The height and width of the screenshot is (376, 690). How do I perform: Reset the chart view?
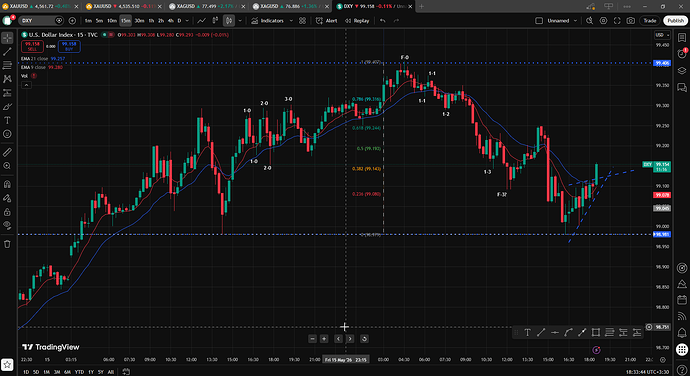point(364,339)
